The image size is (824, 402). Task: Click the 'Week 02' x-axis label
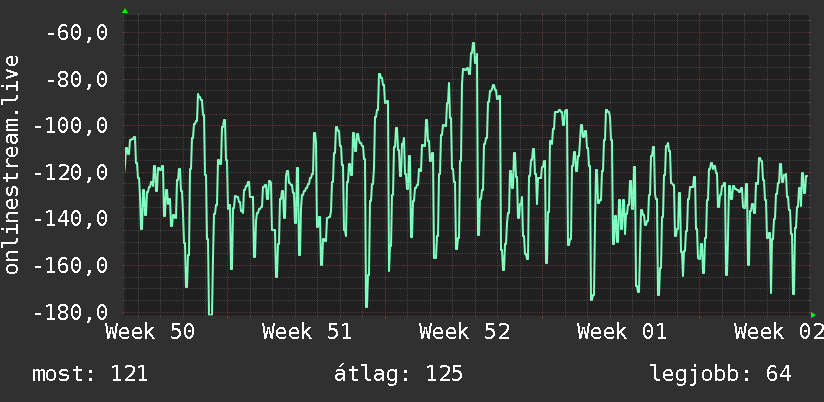[779, 332]
